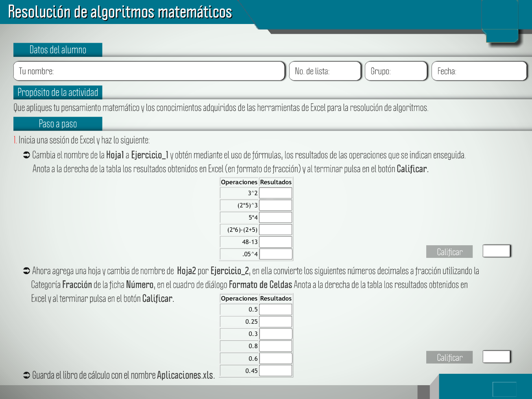Click the result box for 0.8

[x=275, y=346]
